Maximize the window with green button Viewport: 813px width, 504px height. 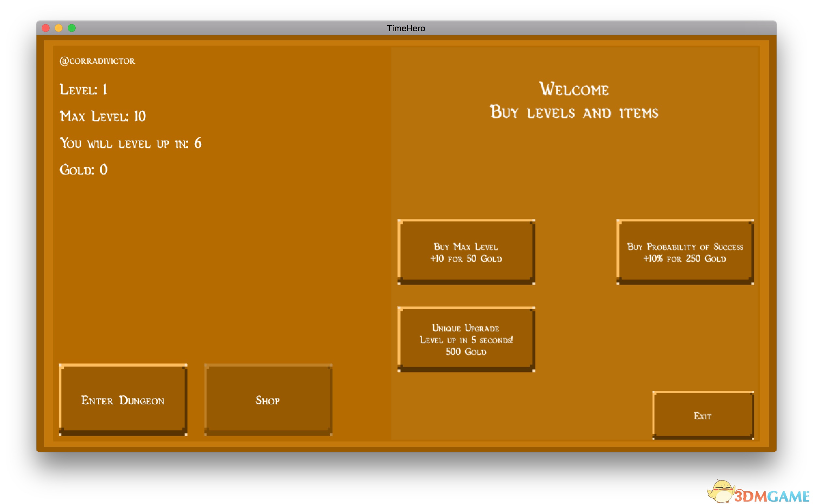click(72, 28)
